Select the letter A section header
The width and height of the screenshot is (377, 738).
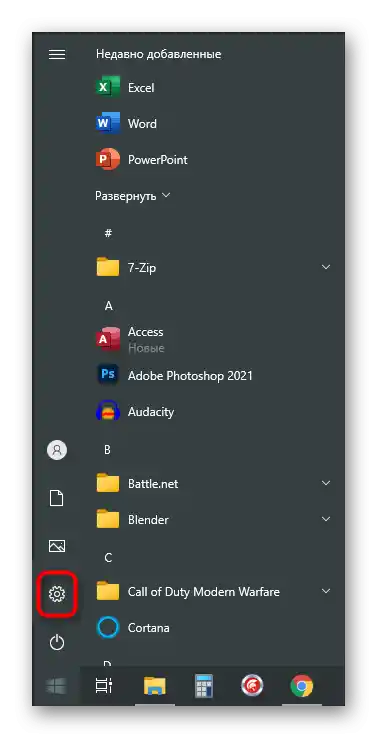click(x=109, y=306)
